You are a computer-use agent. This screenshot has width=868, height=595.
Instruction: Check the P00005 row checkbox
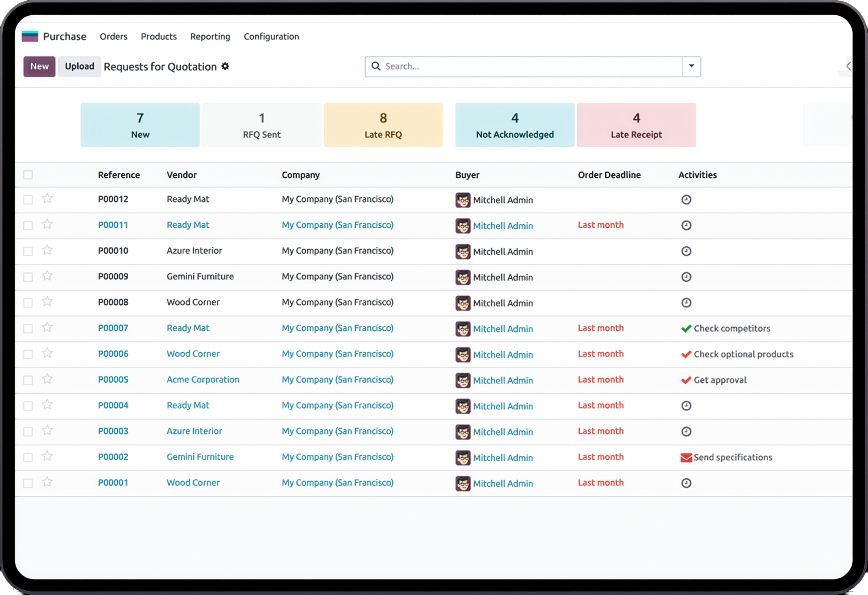point(28,380)
